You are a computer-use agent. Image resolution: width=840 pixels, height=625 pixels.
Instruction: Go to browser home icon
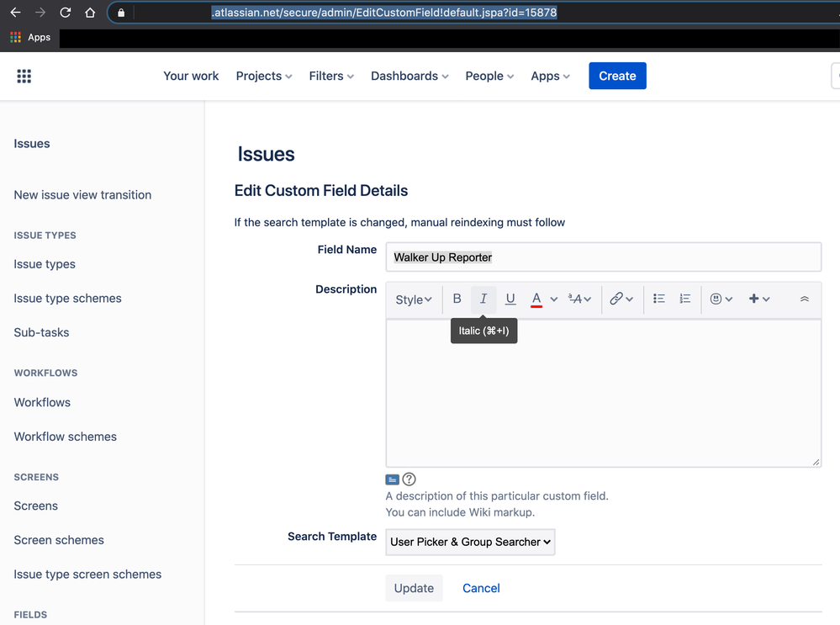tap(90, 13)
